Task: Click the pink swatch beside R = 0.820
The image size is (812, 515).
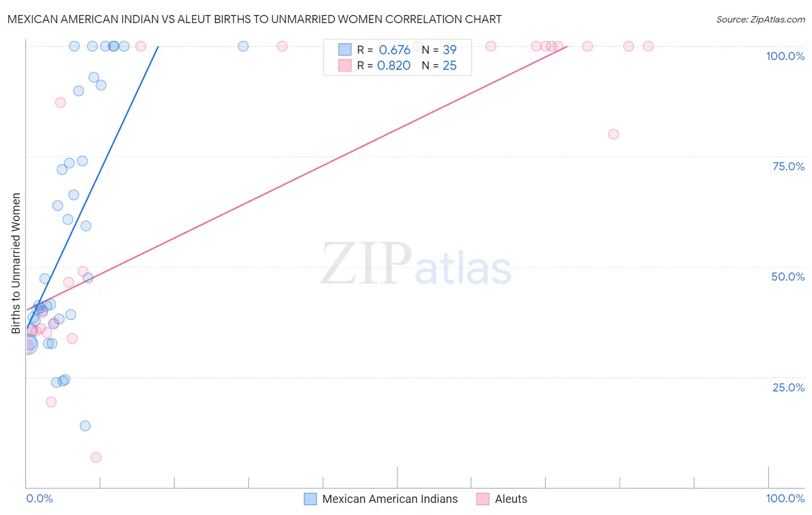Action: coord(345,65)
